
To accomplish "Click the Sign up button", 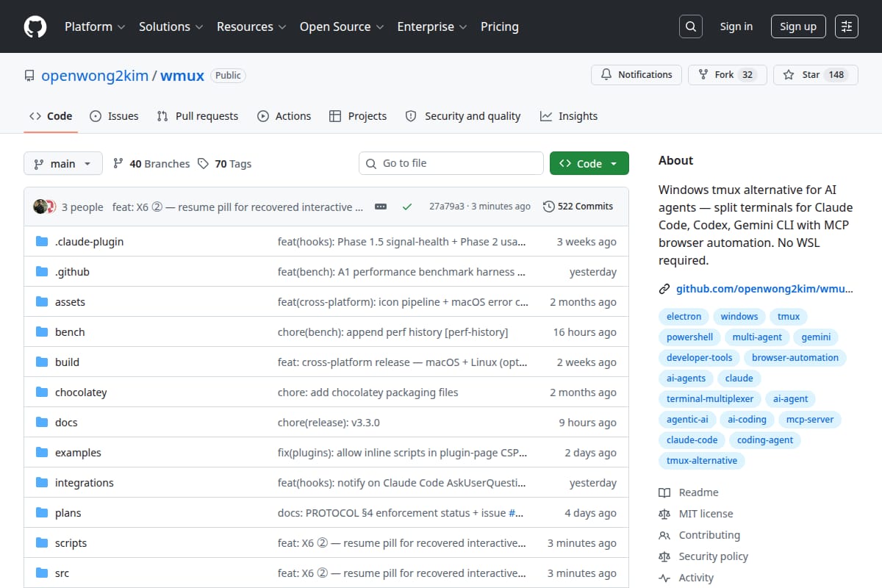I will coord(798,26).
